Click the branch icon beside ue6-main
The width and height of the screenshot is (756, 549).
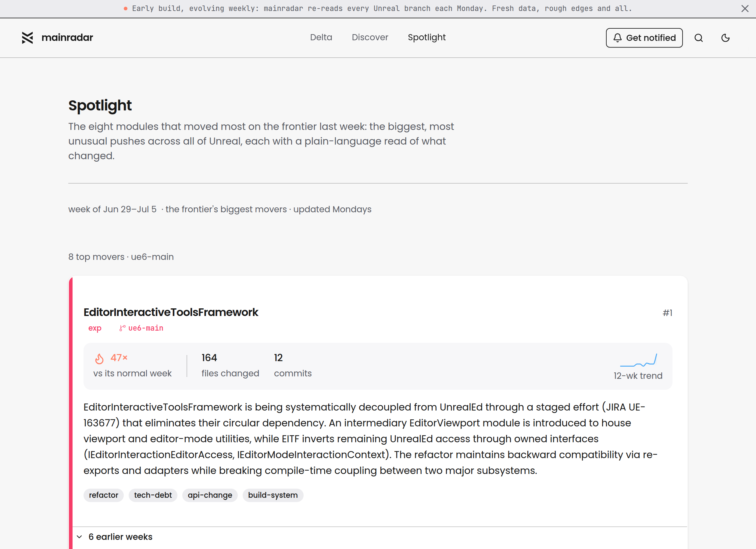click(x=122, y=328)
